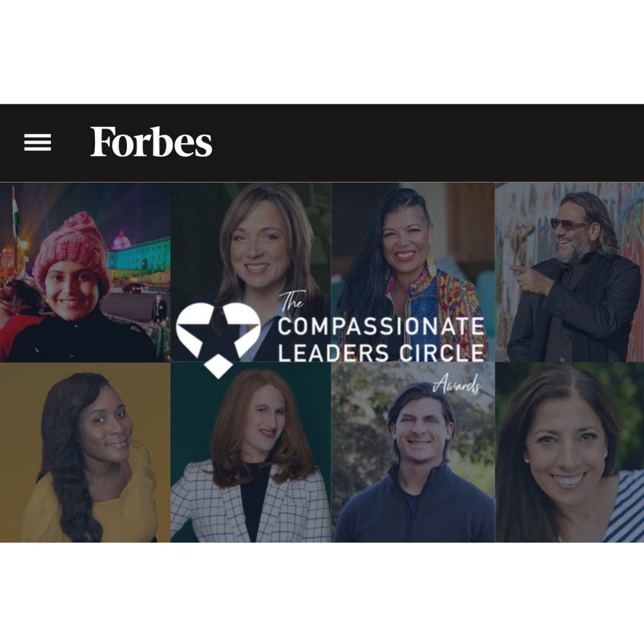
Task: Click the yellow earring on patterned-jacket woman
Action: 431,264
